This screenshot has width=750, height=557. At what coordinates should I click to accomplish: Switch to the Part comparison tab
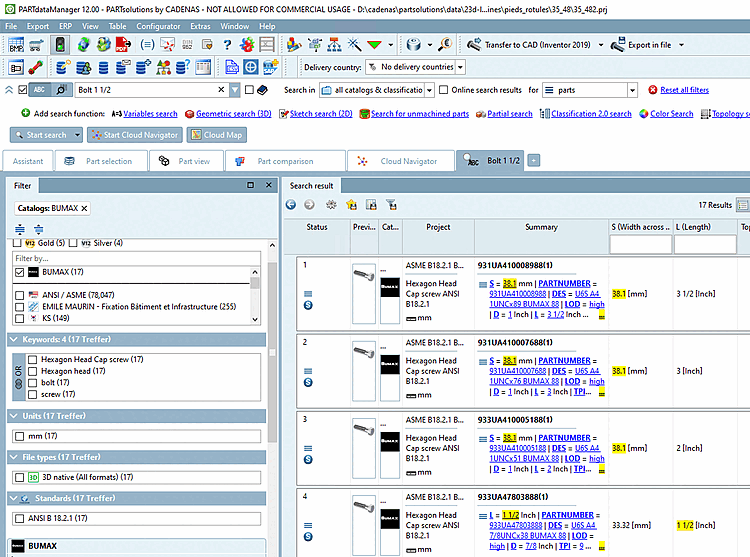pyautogui.click(x=286, y=161)
